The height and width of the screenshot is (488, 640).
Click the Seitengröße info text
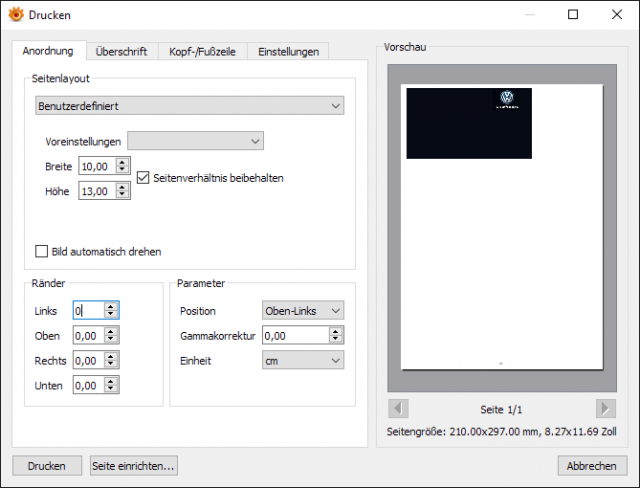point(502,432)
